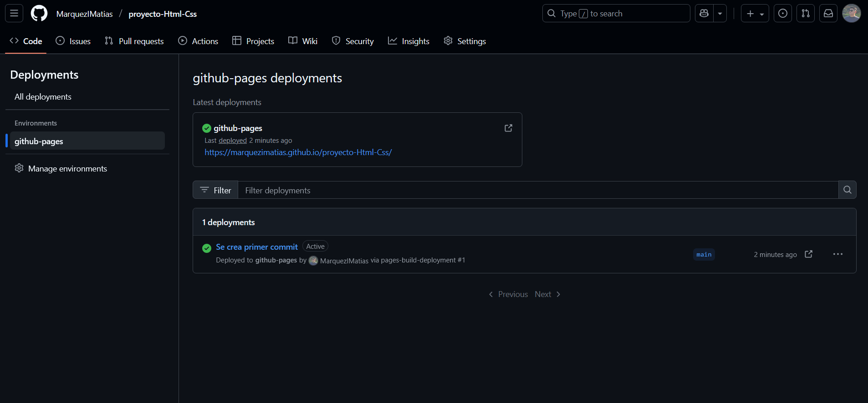Click the '2 minutes ago' timestamp in row
868x403 pixels.
[x=775, y=255]
